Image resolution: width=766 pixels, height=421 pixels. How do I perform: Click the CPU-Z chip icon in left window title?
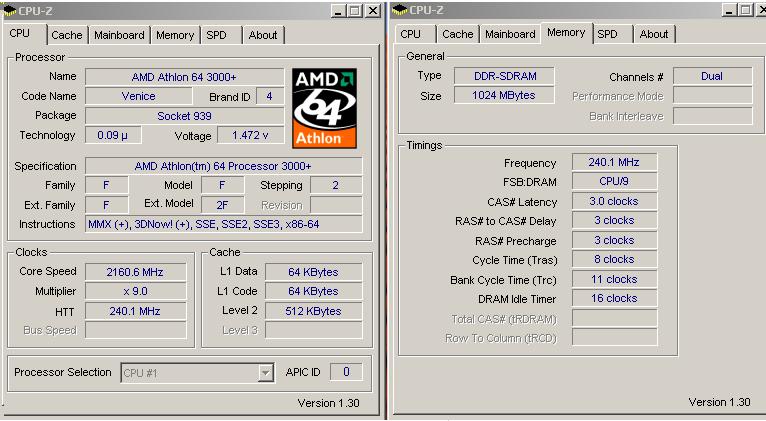coord(10,10)
